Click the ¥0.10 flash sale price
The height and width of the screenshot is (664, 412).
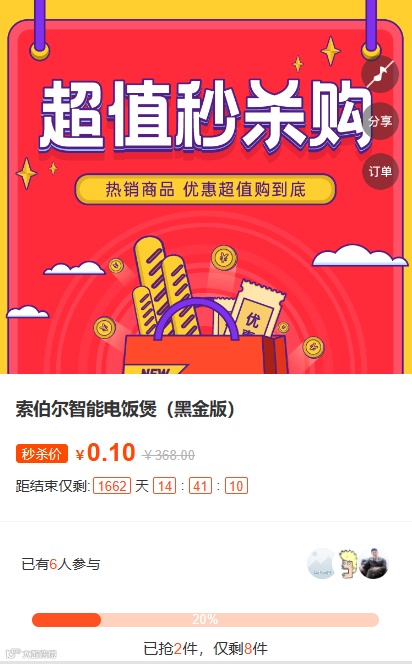pyautogui.click(x=105, y=453)
